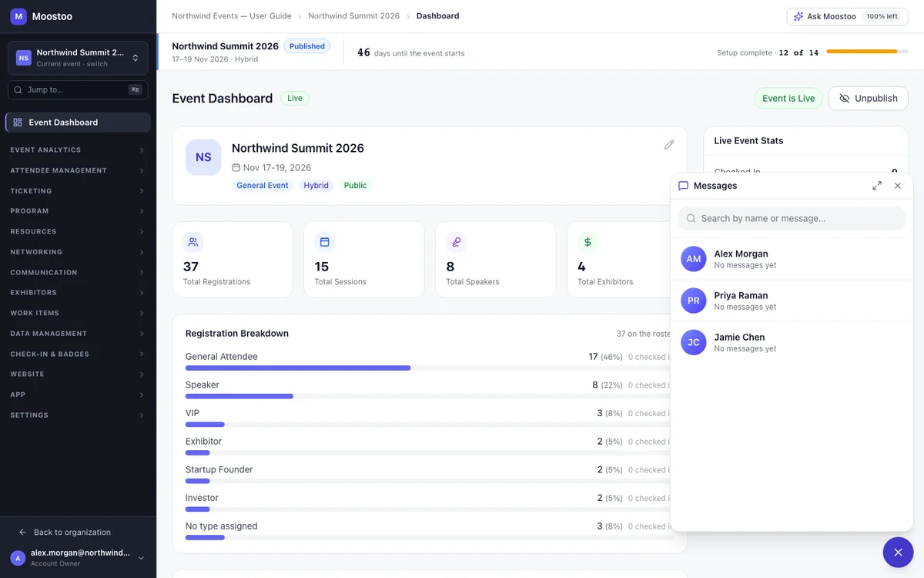Expand the Program section
Screen dimensions: 924x578
coord(78,211)
